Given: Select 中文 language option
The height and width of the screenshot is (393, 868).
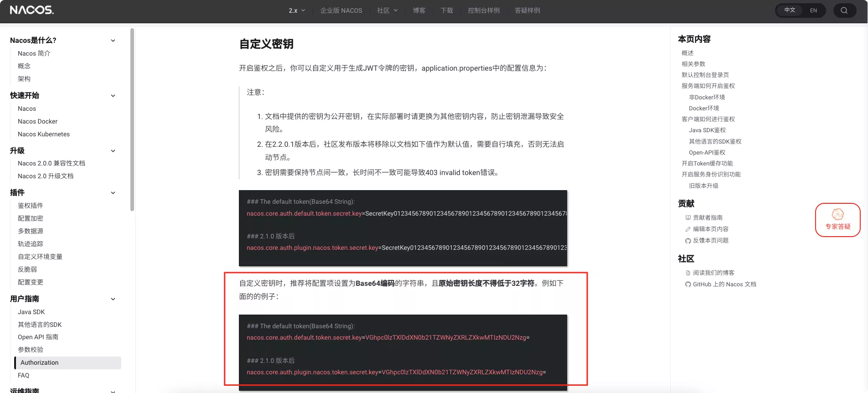Looking at the screenshot, I should click(790, 10).
